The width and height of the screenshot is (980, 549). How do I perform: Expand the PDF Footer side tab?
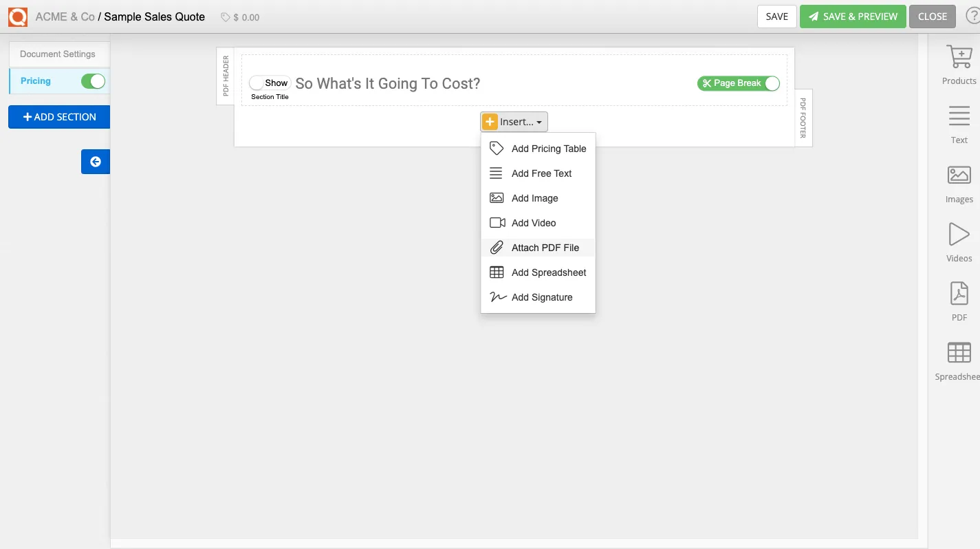pos(803,118)
